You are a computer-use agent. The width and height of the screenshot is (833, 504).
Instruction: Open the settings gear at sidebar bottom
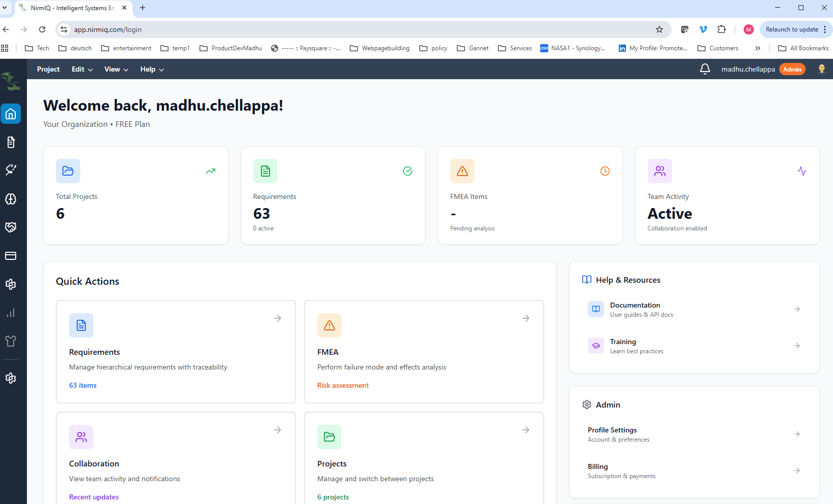click(x=11, y=378)
